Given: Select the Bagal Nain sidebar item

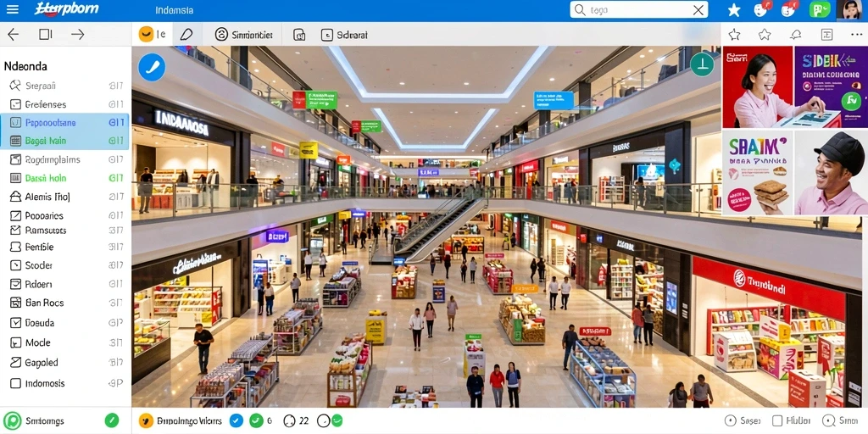Looking at the screenshot, I should [x=64, y=141].
